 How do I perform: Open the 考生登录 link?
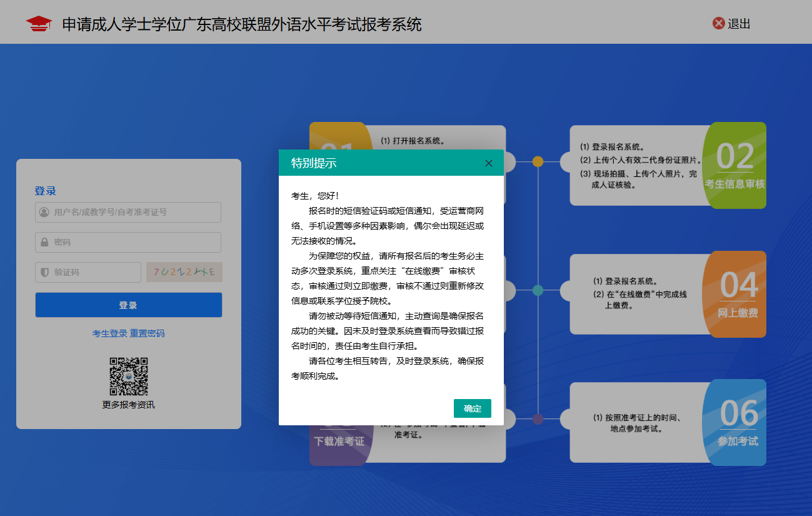pos(110,333)
